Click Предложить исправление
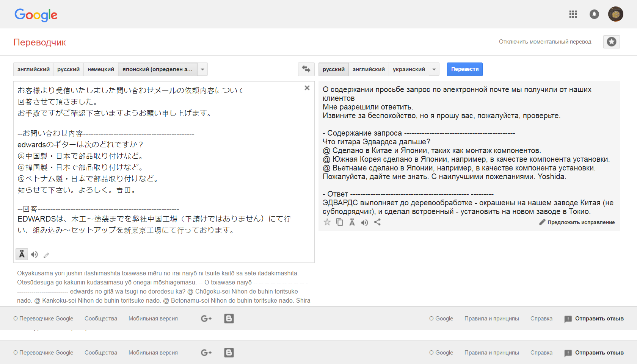The height and width of the screenshot is (364, 637). (577, 222)
